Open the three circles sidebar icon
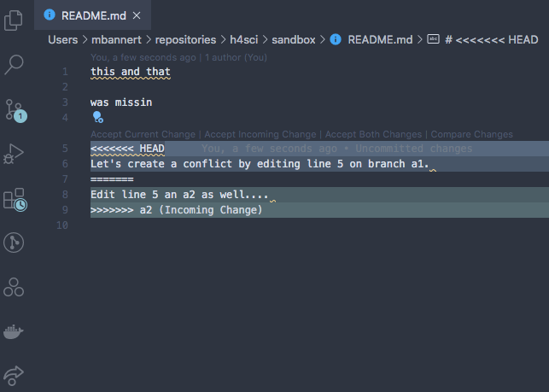The width and height of the screenshot is (549, 392). coord(14,287)
